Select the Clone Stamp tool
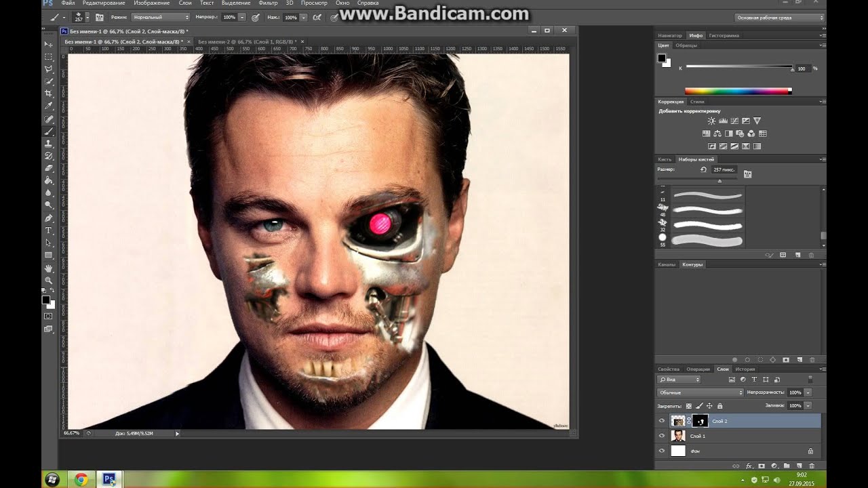 (x=48, y=144)
